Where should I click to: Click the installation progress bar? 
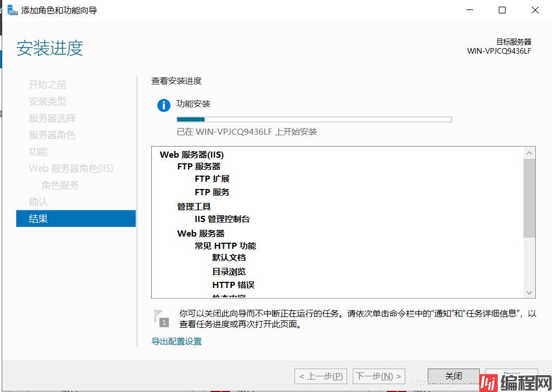pos(314,119)
